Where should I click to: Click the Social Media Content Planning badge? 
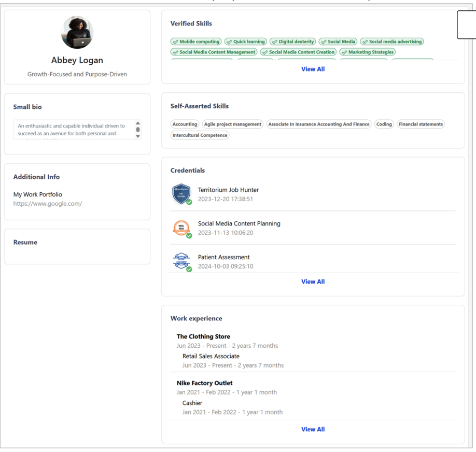coord(181,228)
